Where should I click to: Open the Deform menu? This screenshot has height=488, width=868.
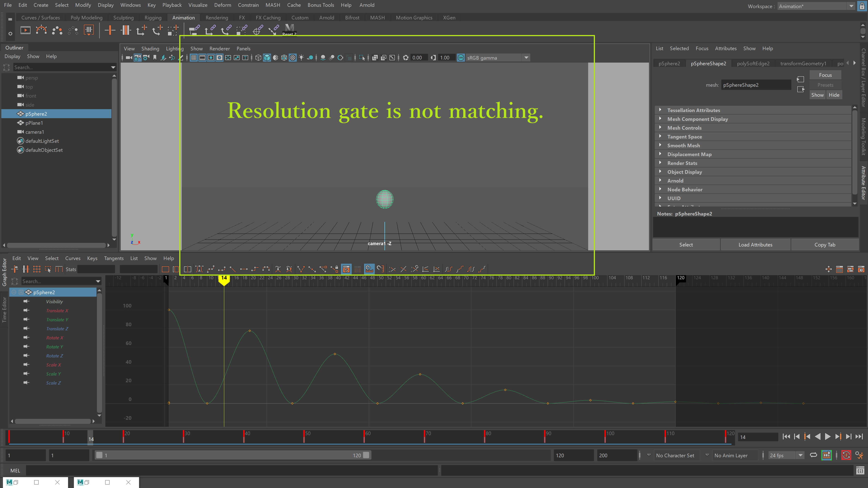(x=223, y=5)
